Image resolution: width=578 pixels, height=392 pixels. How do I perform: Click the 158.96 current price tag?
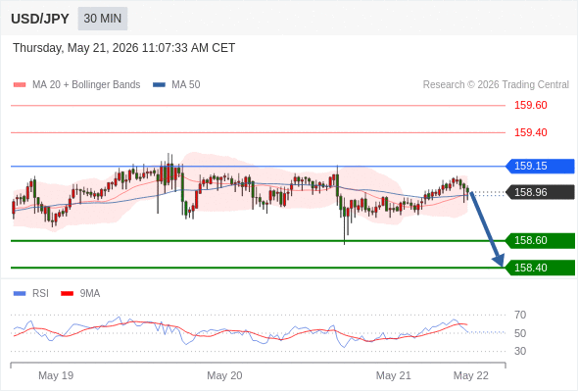540,192
